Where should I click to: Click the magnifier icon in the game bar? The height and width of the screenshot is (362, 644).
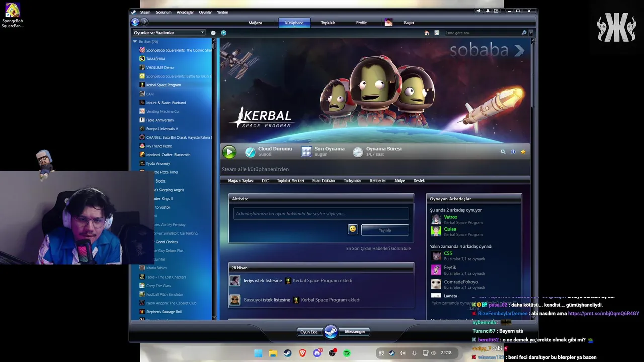point(503,152)
